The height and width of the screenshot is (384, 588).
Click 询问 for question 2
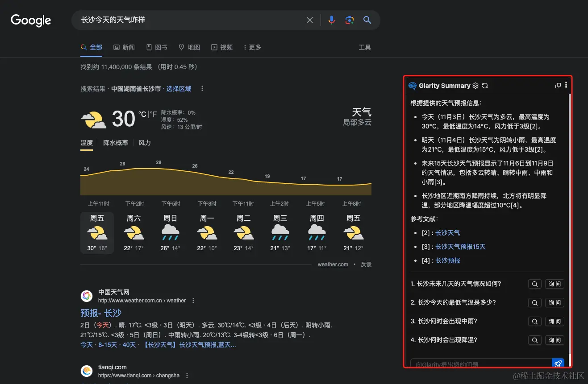coord(555,303)
